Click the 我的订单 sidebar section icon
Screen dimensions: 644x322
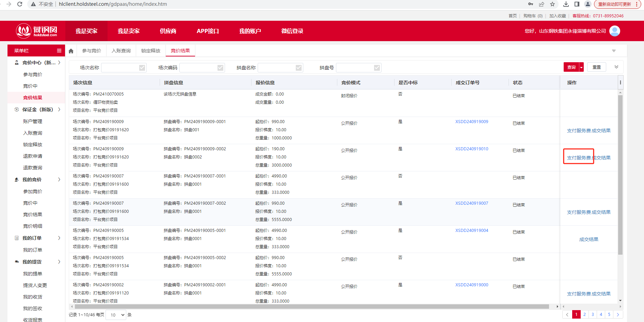[x=17, y=238]
